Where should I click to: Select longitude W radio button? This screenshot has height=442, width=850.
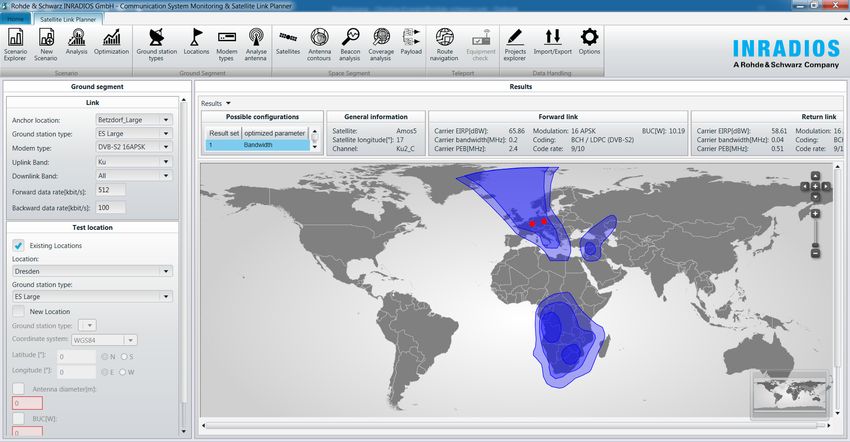123,371
